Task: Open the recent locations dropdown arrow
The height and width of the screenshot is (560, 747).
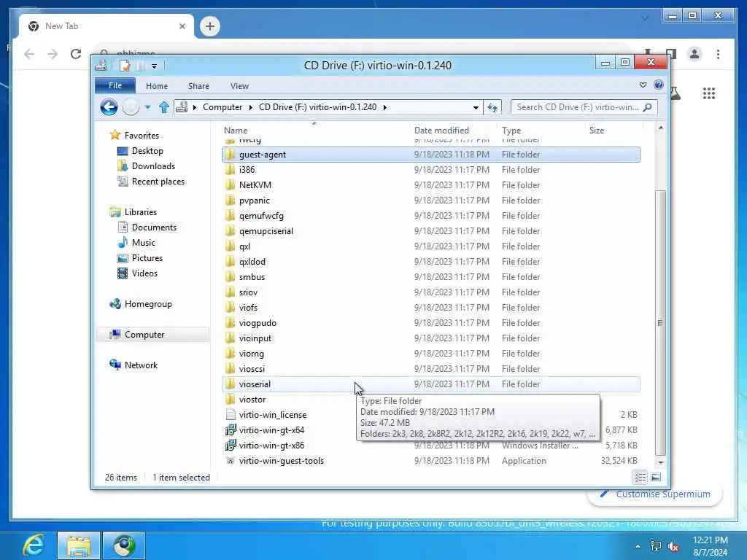Action: (147, 107)
